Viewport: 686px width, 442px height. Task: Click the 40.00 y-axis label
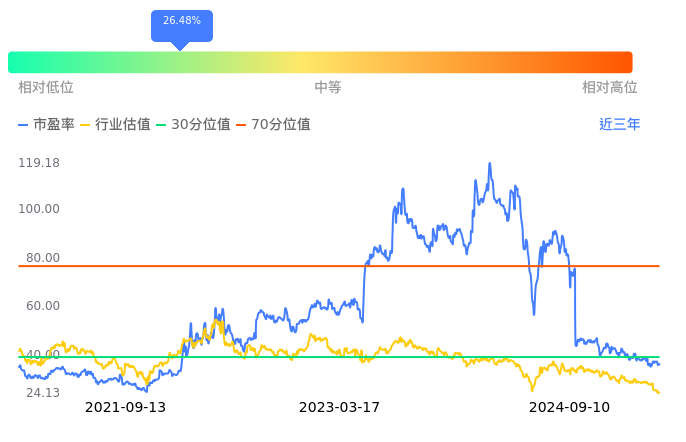pyautogui.click(x=43, y=355)
